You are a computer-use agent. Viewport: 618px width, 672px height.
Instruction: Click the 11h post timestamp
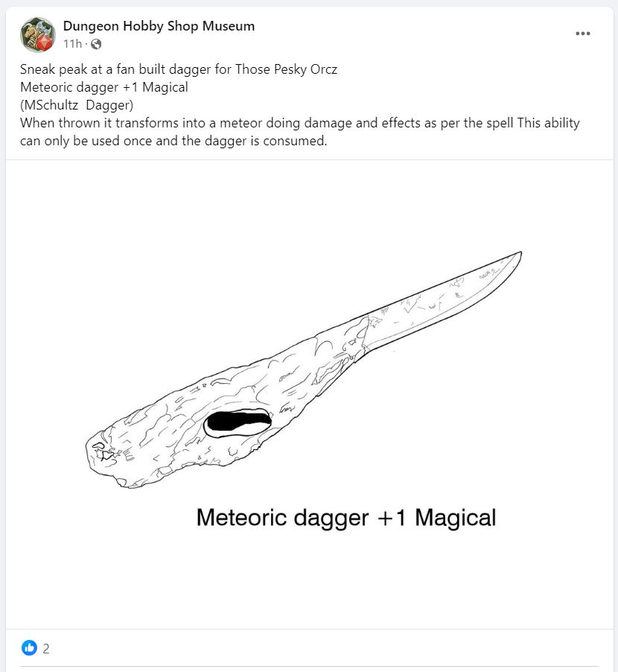tap(72, 44)
